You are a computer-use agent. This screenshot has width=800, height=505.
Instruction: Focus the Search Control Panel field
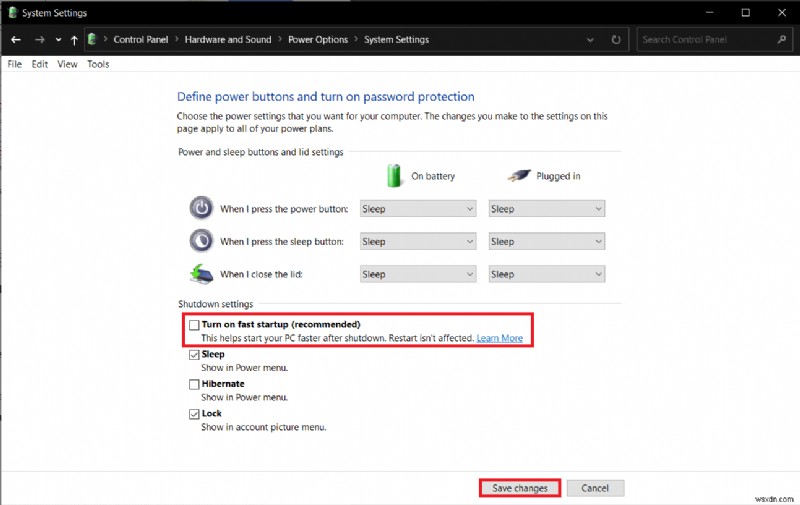click(x=714, y=39)
